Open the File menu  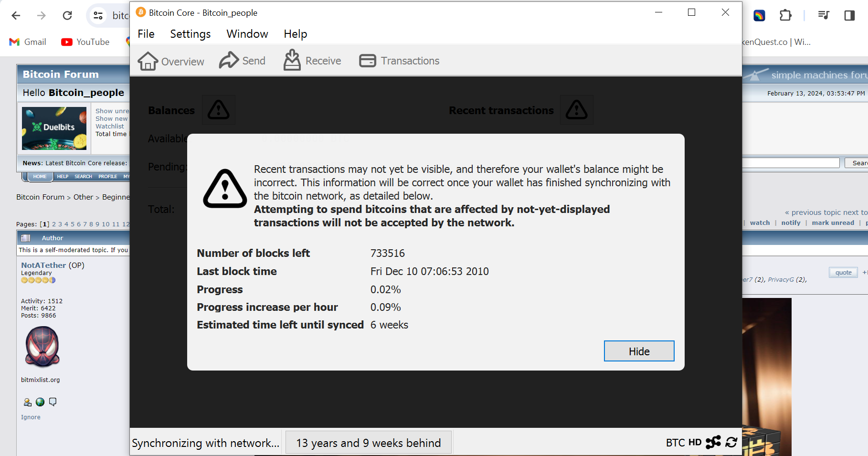click(x=146, y=34)
